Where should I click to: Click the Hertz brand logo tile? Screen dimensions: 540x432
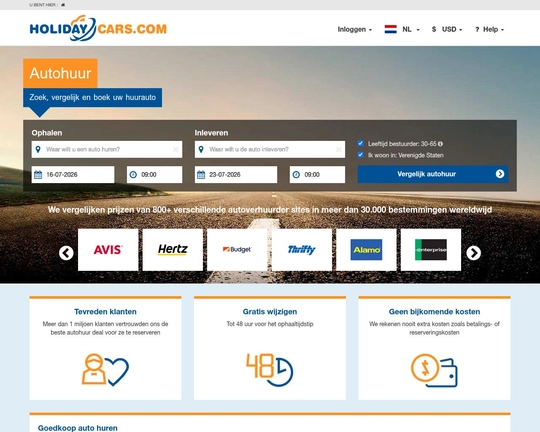point(173,249)
